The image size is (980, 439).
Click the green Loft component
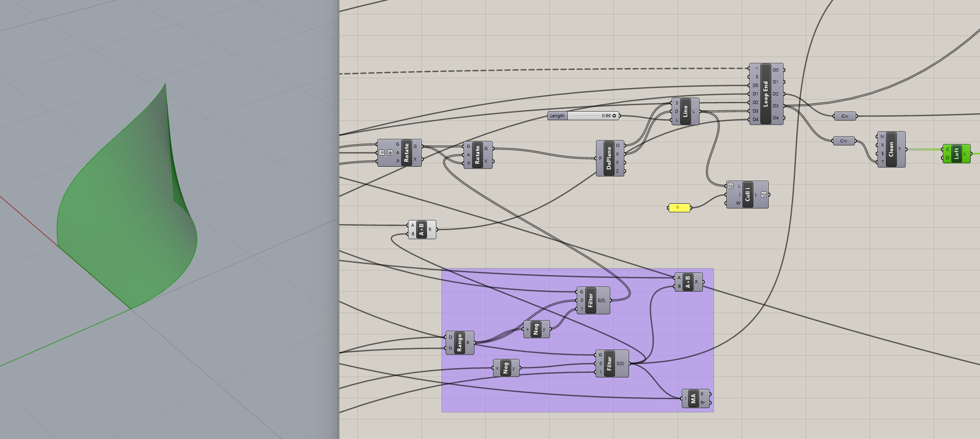coord(956,154)
